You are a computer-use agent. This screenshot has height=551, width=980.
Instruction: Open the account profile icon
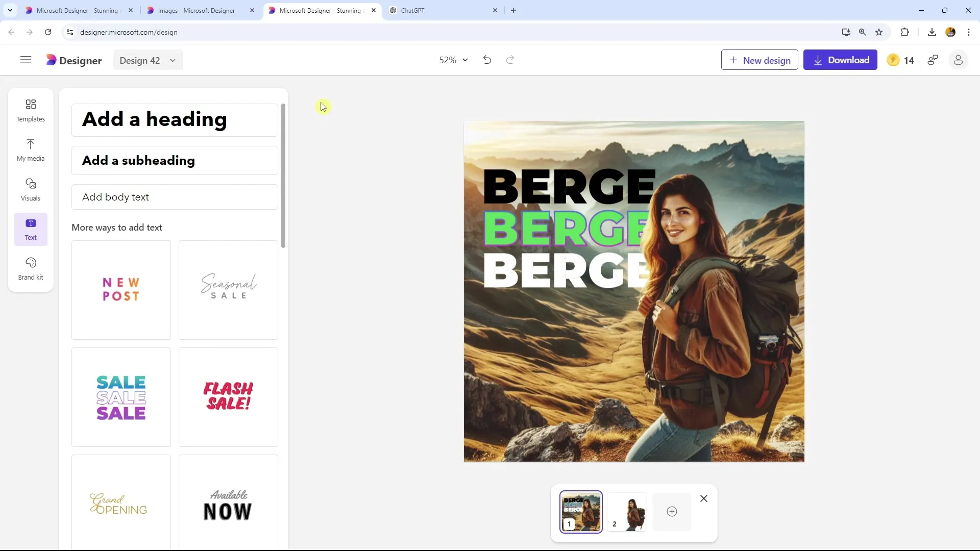958,60
